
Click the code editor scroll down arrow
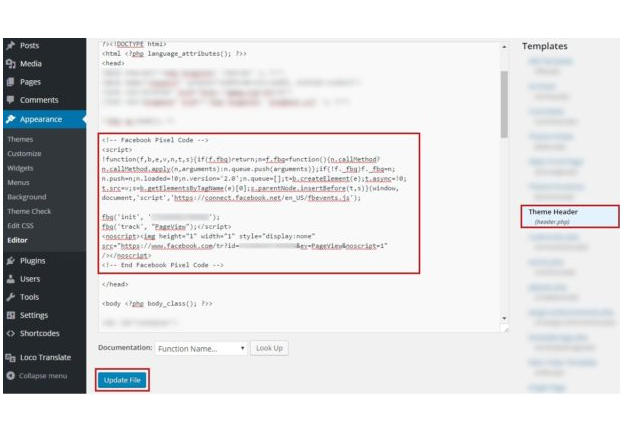click(504, 318)
